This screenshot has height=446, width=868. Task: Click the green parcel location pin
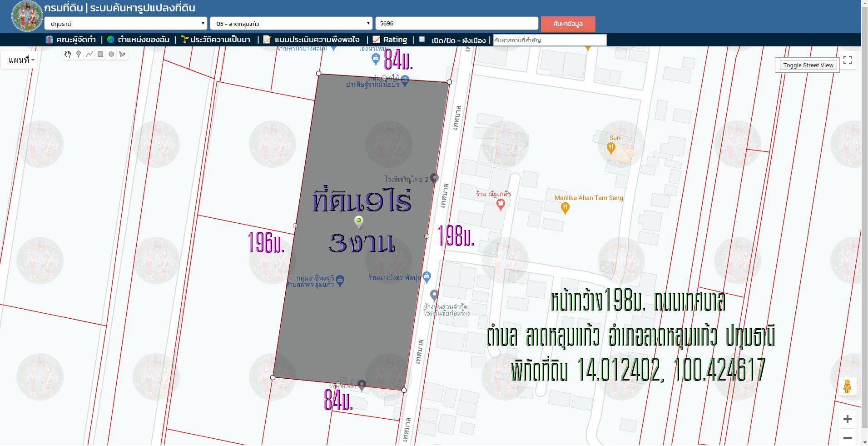(x=359, y=222)
